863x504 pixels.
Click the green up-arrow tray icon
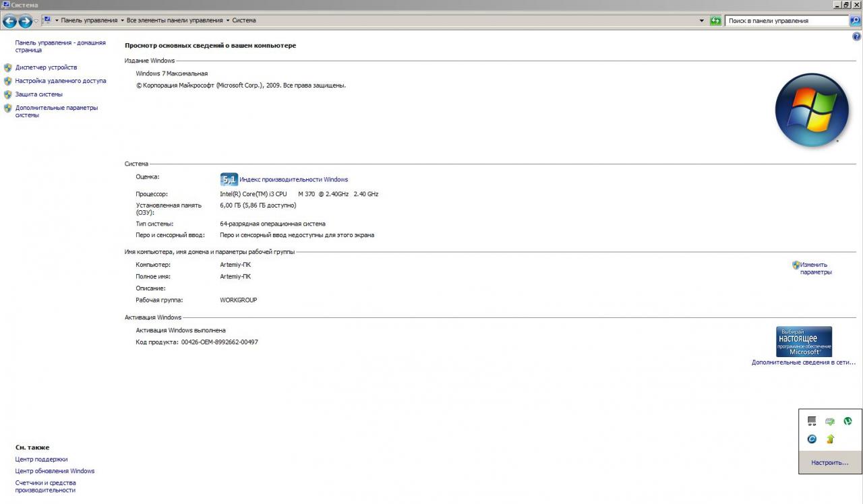click(x=830, y=439)
